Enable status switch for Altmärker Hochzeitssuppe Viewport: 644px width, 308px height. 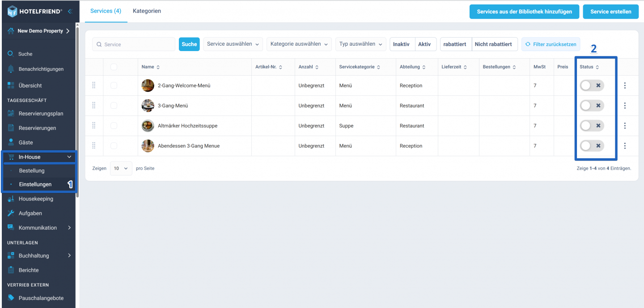click(592, 126)
